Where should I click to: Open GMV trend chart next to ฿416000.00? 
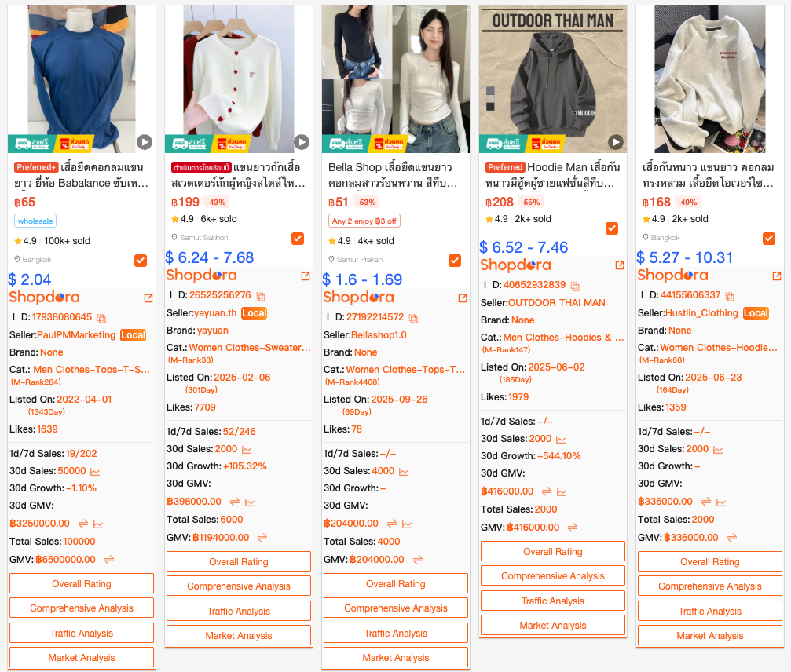[562, 491]
